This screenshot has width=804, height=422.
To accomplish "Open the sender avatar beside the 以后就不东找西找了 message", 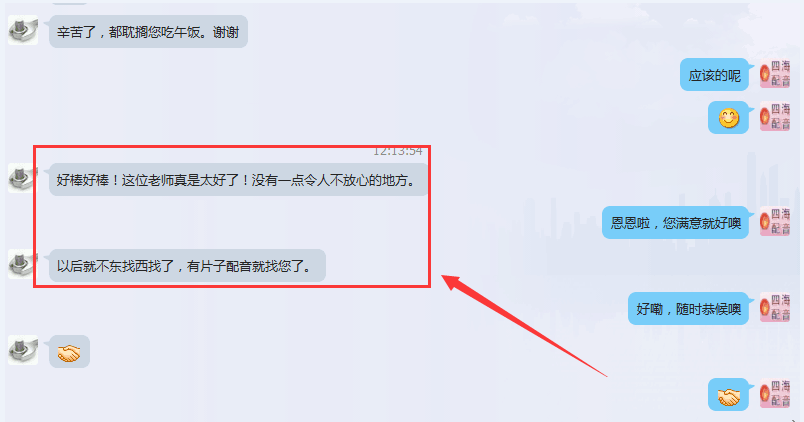I will click(23, 265).
